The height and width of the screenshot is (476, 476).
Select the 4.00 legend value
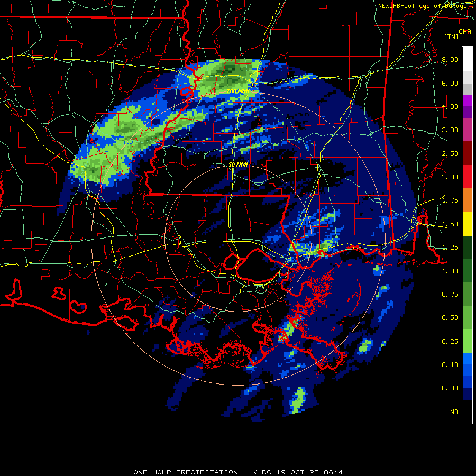tap(450, 106)
